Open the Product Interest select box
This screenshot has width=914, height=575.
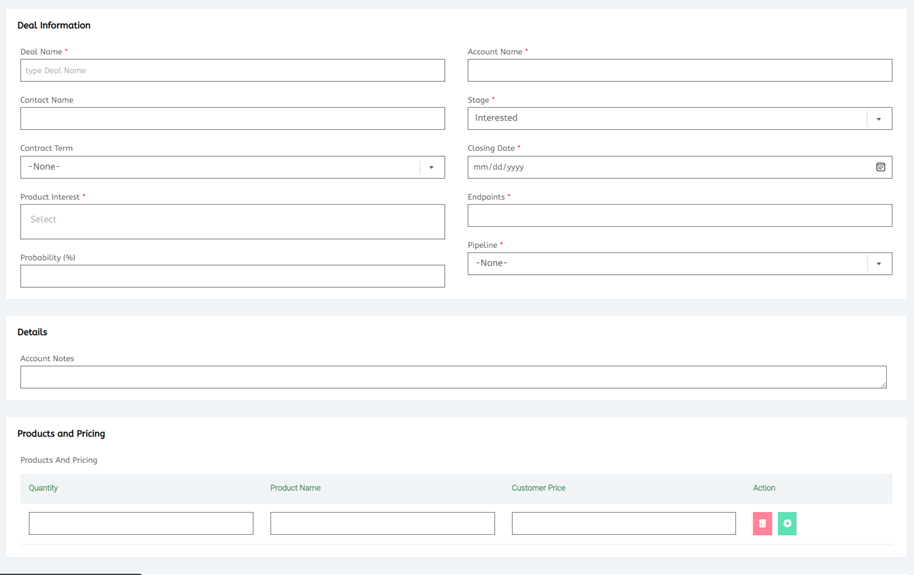232,221
